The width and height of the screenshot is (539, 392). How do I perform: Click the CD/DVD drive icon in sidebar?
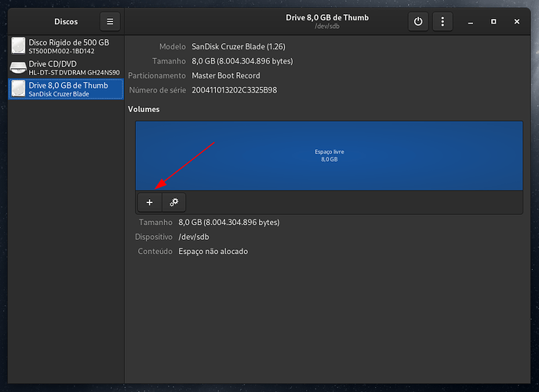coord(18,67)
